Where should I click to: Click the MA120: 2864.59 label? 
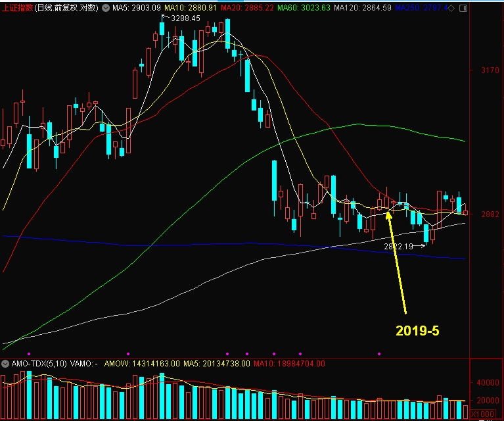click(363, 8)
